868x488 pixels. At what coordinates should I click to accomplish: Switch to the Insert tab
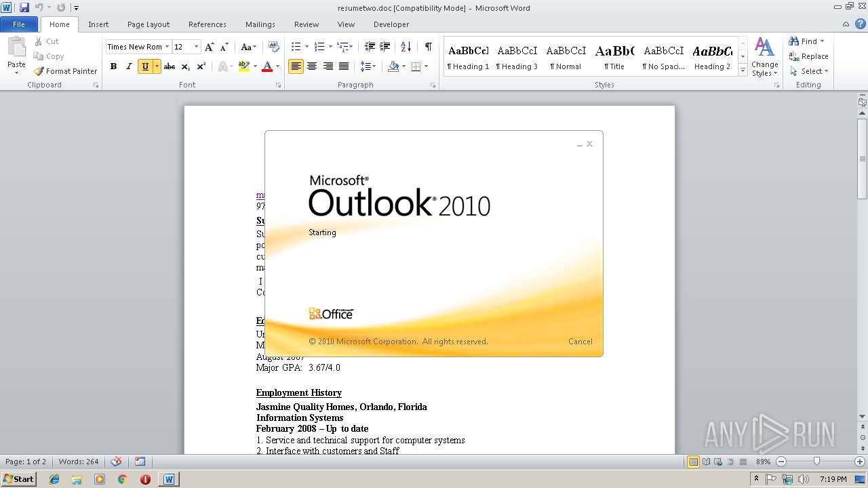[98, 24]
